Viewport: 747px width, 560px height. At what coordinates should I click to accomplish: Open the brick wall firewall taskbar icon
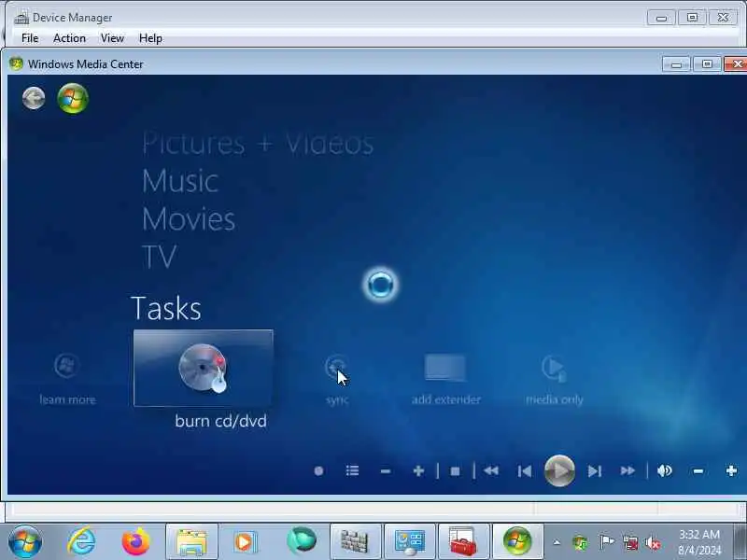tap(356, 541)
